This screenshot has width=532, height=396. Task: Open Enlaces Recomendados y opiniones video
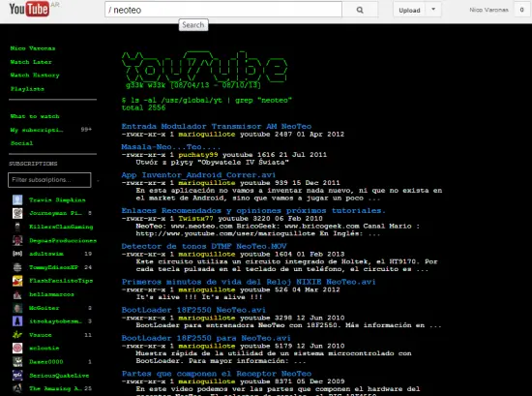pyautogui.click(x=253, y=210)
